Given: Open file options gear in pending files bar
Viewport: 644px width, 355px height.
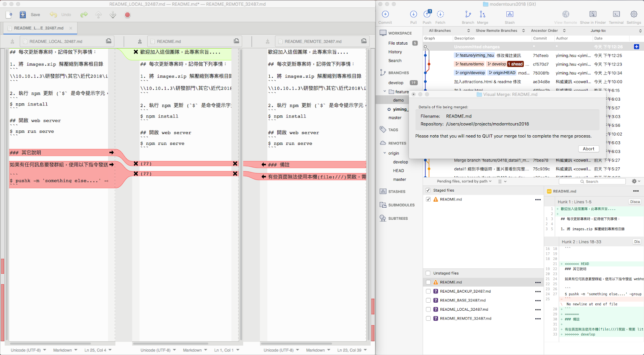Looking at the screenshot, I should click(x=636, y=181).
